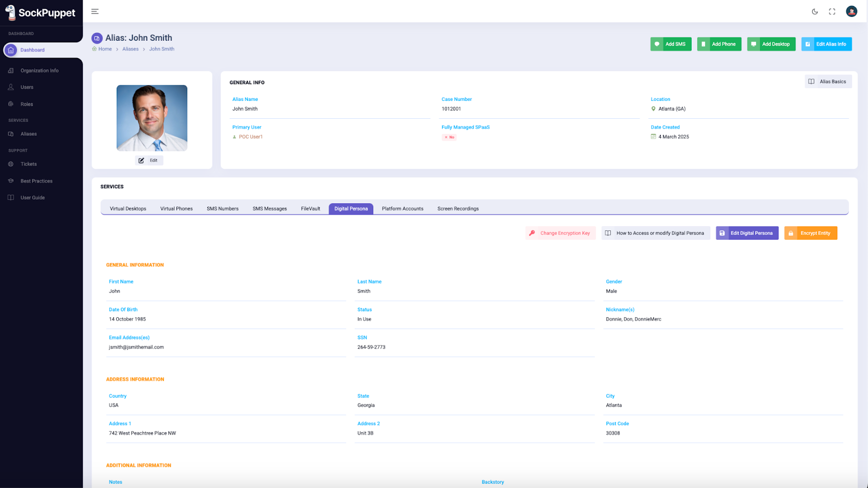The width and height of the screenshot is (868, 488).
Task: Click the Add SMS button
Action: (671, 44)
